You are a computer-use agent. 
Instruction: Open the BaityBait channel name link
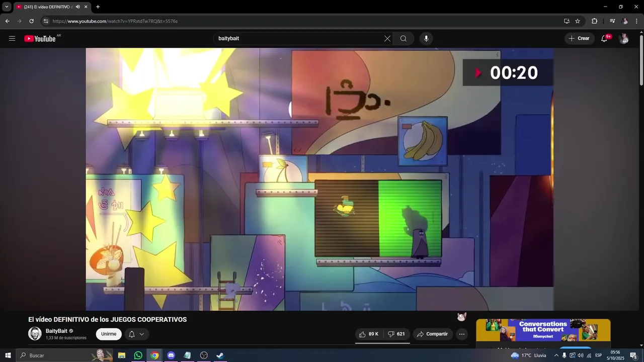coord(56,331)
